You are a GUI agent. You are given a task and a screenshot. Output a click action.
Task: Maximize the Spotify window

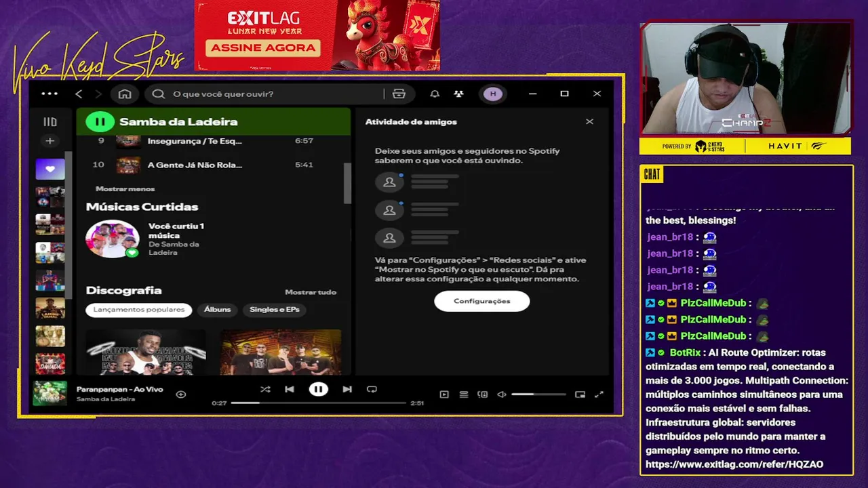564,94
